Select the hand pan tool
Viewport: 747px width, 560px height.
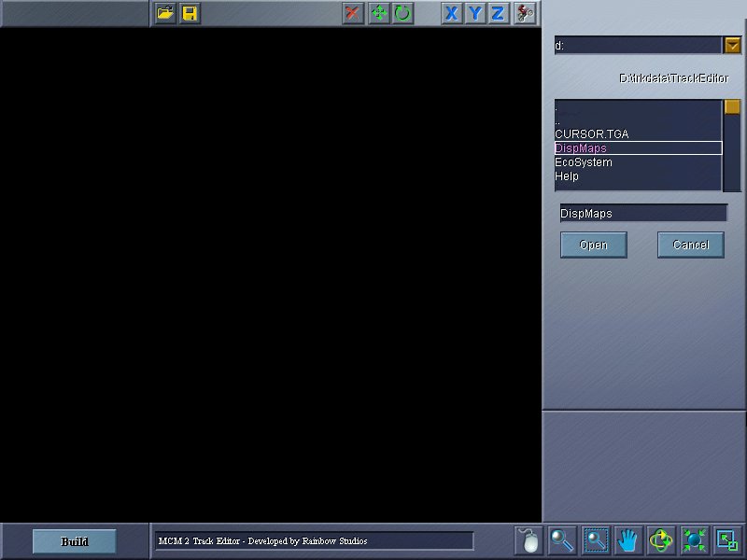[x=627, y=540]
